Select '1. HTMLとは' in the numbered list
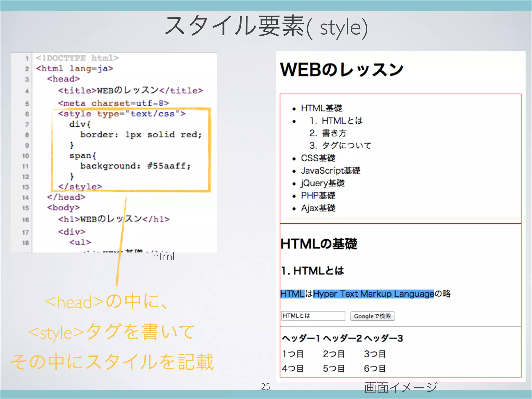 [x=336, y=121]
